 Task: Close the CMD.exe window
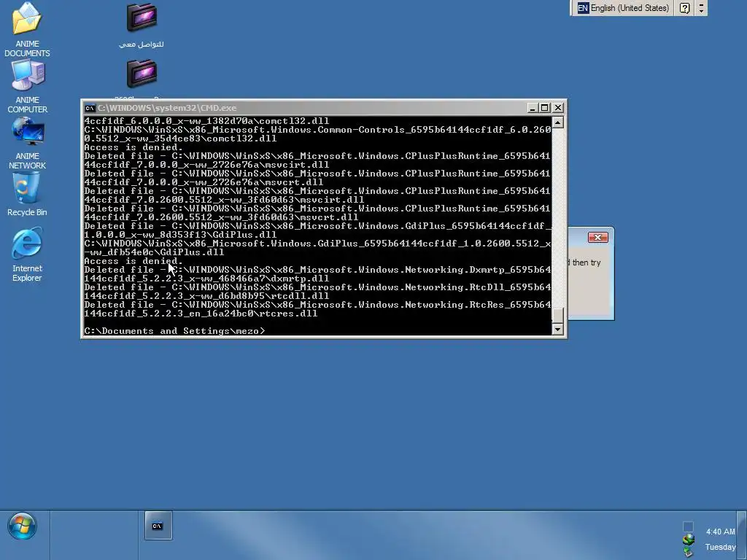(558, 108)
